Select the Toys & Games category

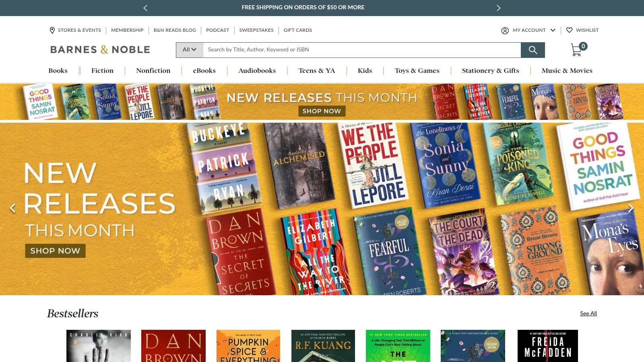pos(417,70)
